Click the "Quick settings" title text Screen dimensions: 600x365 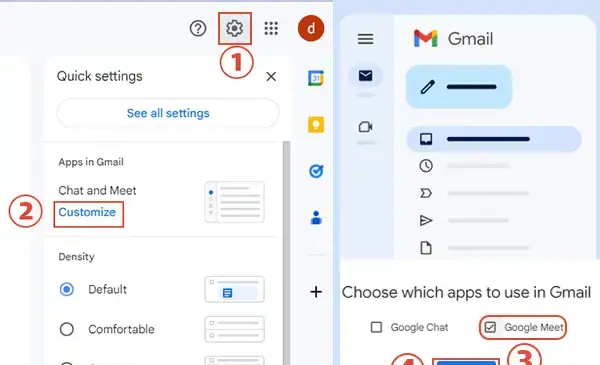tap(99, 76)
